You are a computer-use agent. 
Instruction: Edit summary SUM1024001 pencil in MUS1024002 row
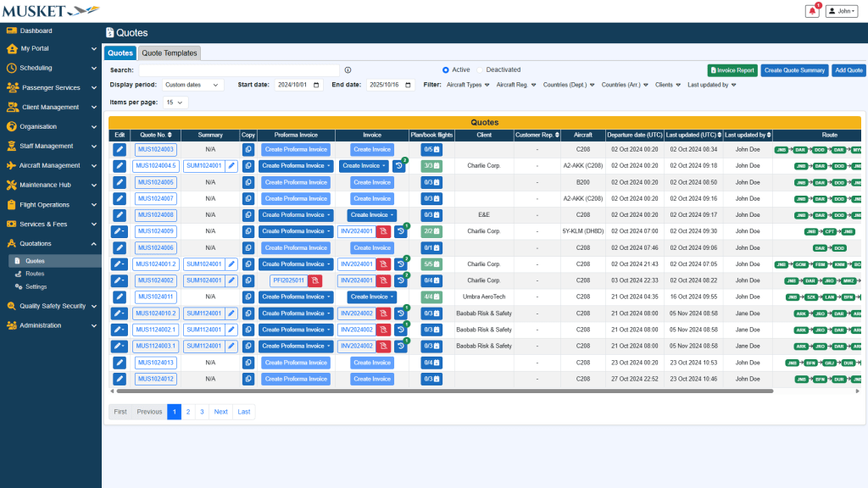231,280
